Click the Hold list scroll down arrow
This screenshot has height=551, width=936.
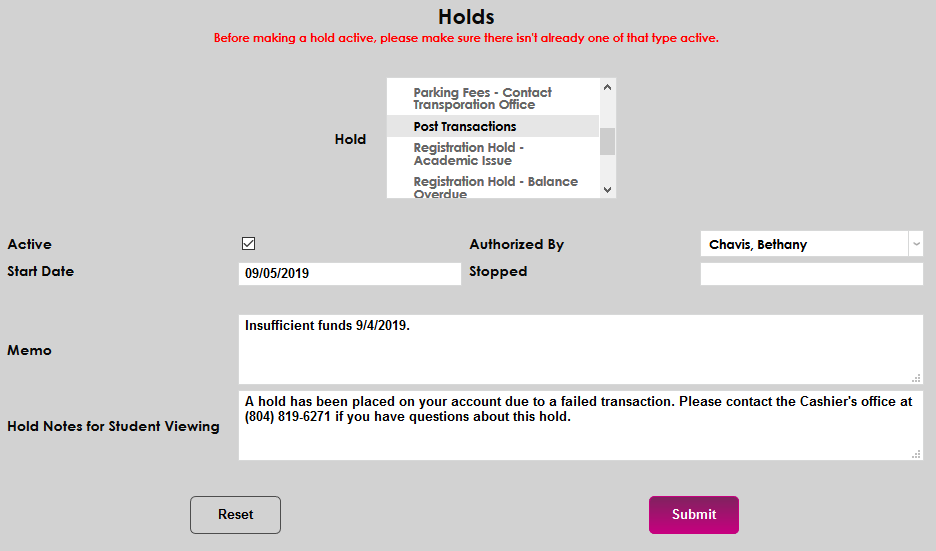607,188
